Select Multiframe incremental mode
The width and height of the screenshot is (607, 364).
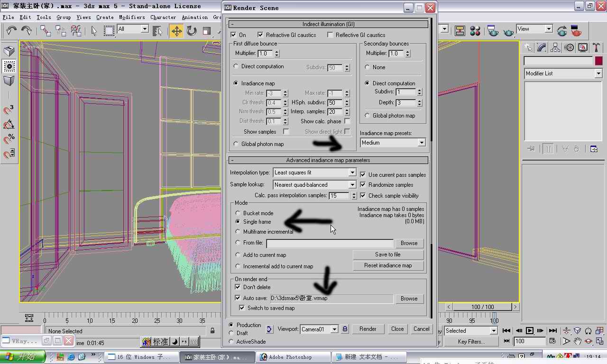pyautogui.click(x=238, y=232)
